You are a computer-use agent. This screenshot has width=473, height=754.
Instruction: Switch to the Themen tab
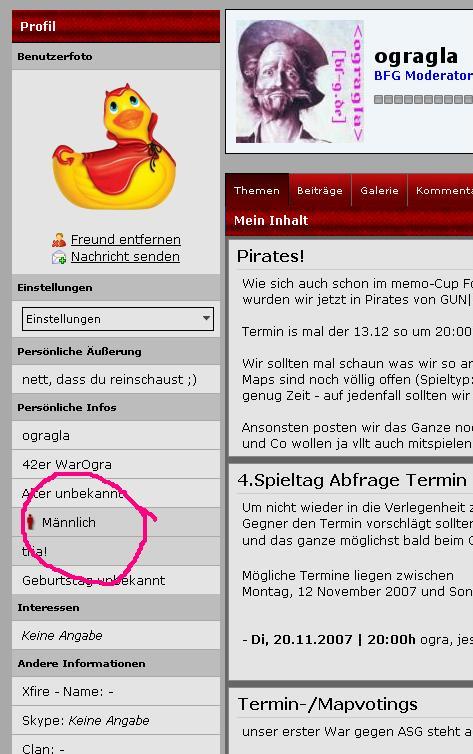257,190
